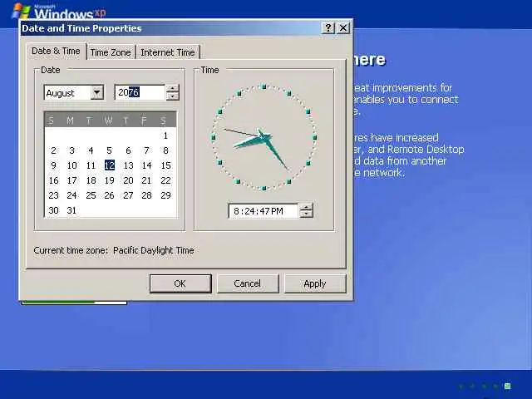Select day 20 in the calendar

pos(128,180)
